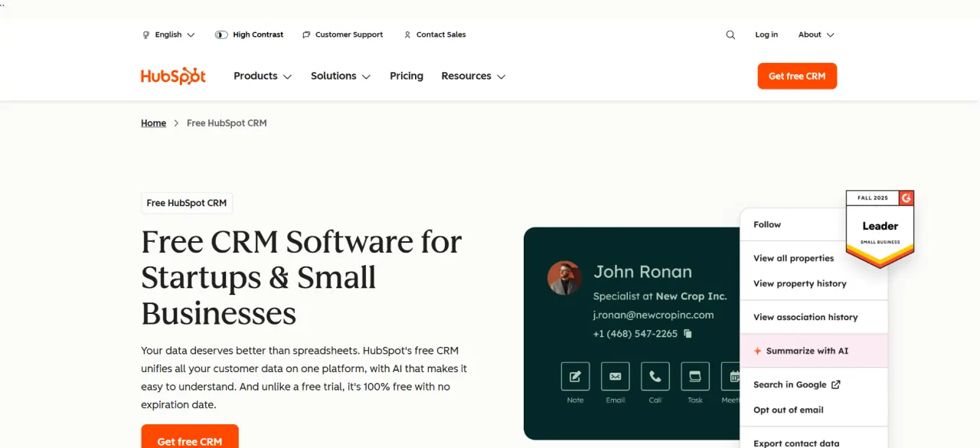
Task: Click the Meeting icon on the contact card
Action: [x=733, y=377]
